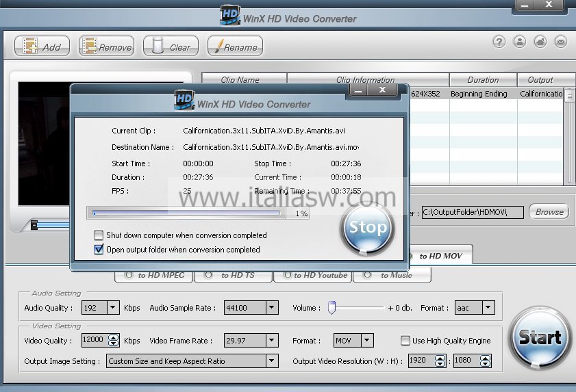Open the Audio Quality dropdown
576x392 pixels.
(113, 308)
